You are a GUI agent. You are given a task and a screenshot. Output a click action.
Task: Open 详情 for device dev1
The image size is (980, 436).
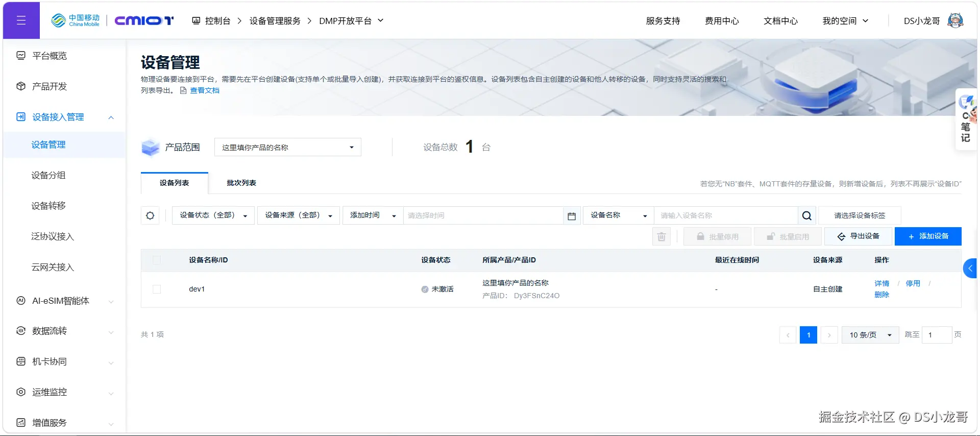[881, 283]
